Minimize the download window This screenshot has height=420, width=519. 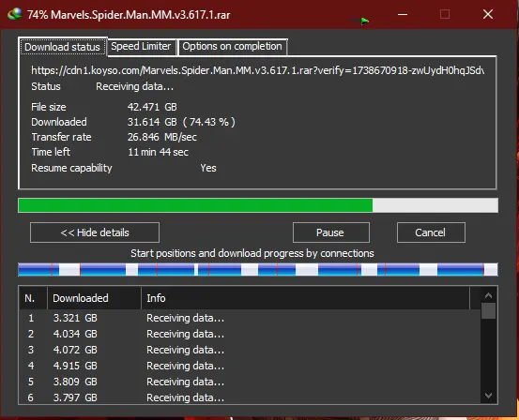click(403, 14)
